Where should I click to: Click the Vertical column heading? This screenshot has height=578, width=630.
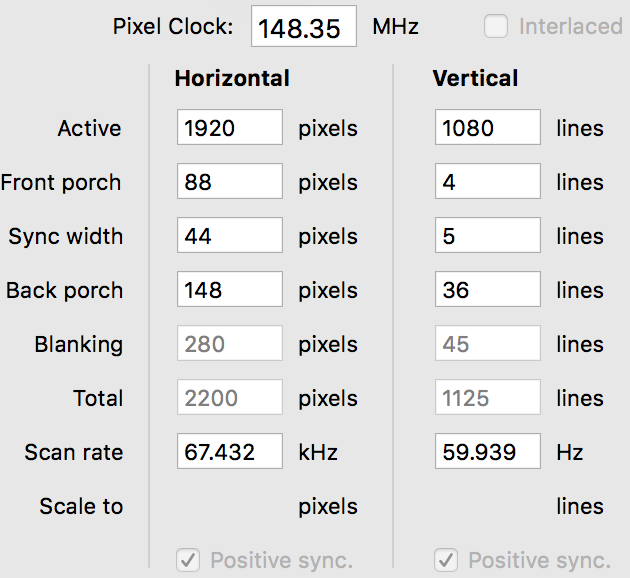coord(476,78)
